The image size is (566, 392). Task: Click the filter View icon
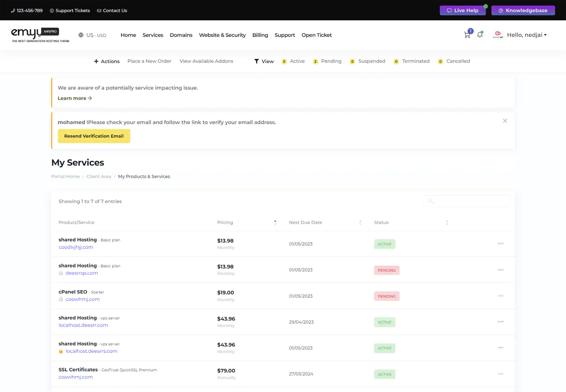pyautogui.click(x=256, y=61)
